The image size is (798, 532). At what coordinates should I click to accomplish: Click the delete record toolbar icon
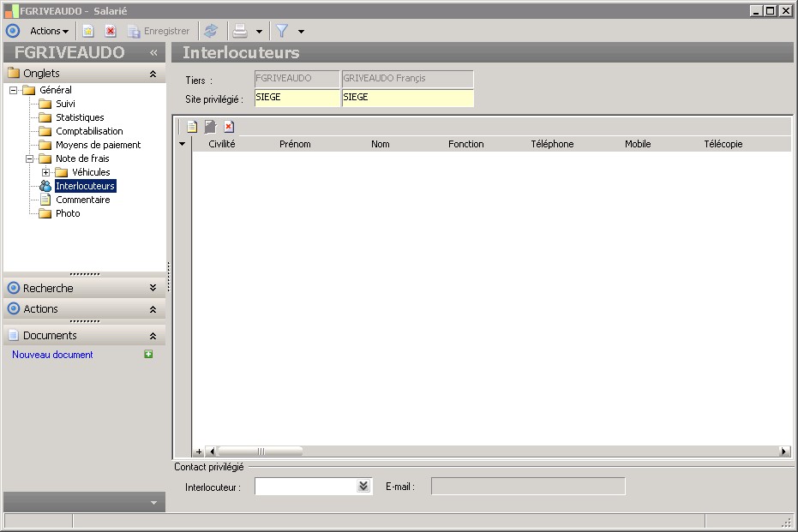tap(111, 31)
